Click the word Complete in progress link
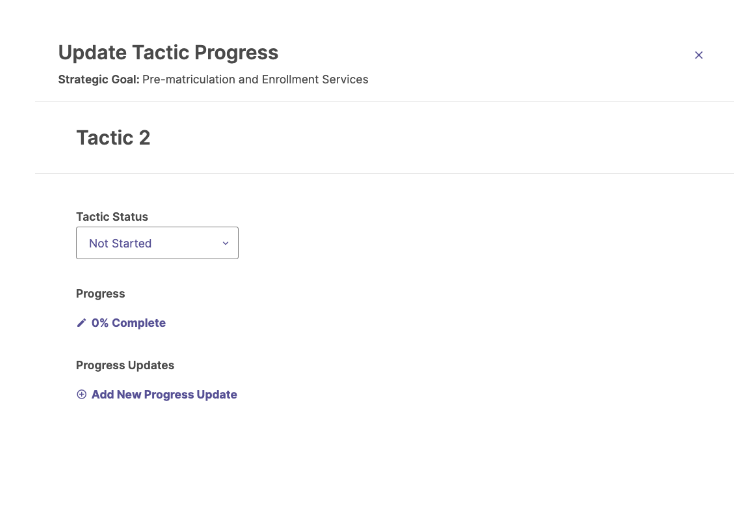 [x=139, y=323]
